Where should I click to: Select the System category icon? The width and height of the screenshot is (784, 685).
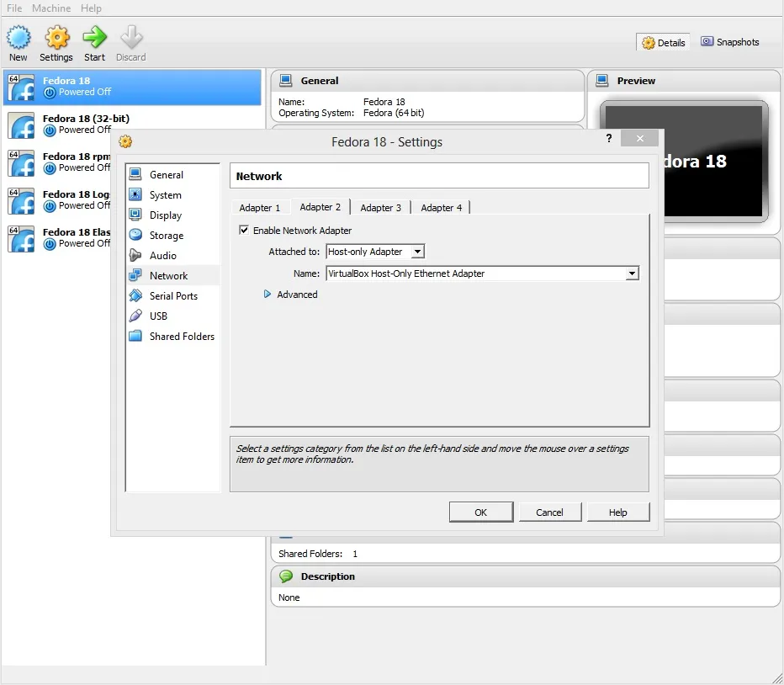pyautogui.click(x=135, y=195)
